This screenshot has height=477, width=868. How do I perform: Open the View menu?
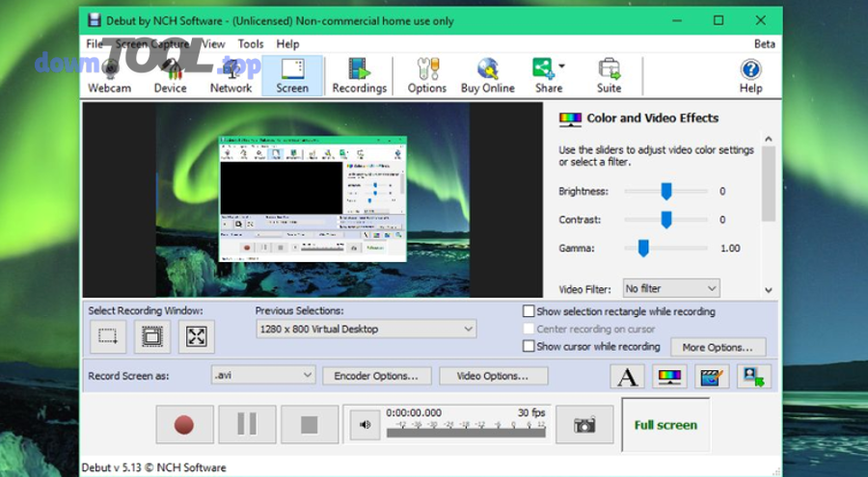pos(213,43)
